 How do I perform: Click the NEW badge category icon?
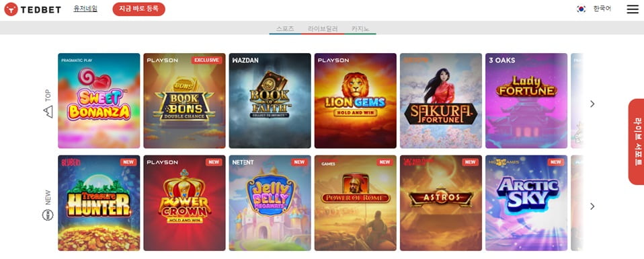(48, 215)
